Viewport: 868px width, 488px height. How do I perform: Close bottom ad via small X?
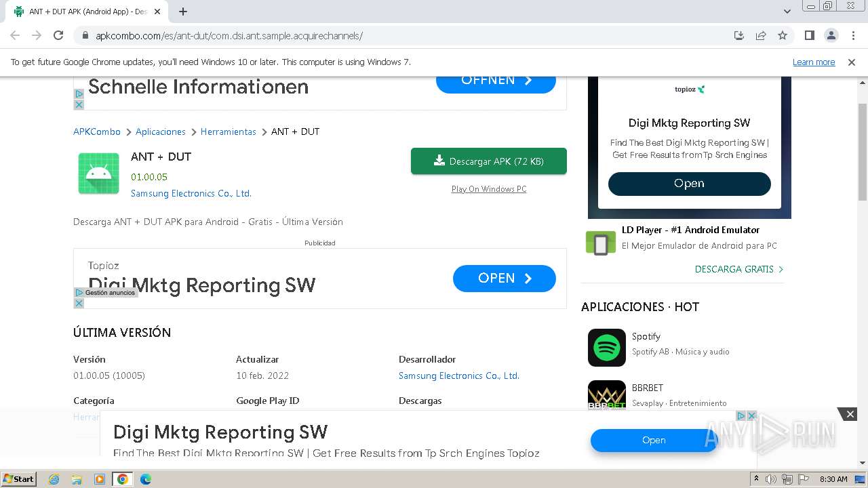click(x=751, y=415)
